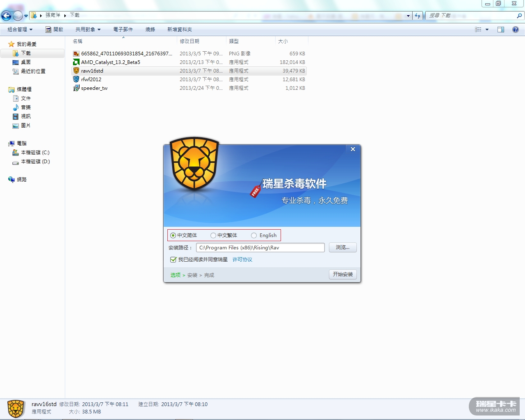This screenshot has width=525, height=420.
Task: Click 燒錄 in the Explorer toolbar
Action: pyautogui.click(x=150, y=30)
